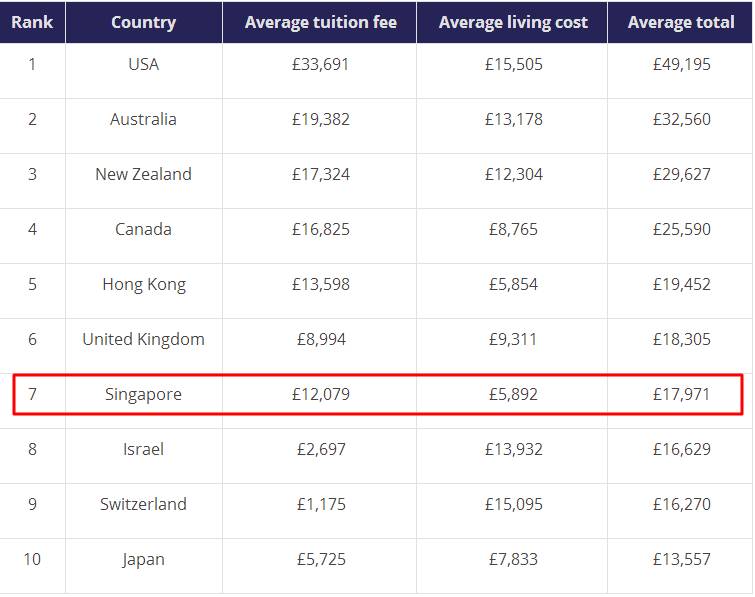This screenshot has width=755, height=597.
Task: Select the Australia country cell
Action: 143,119
